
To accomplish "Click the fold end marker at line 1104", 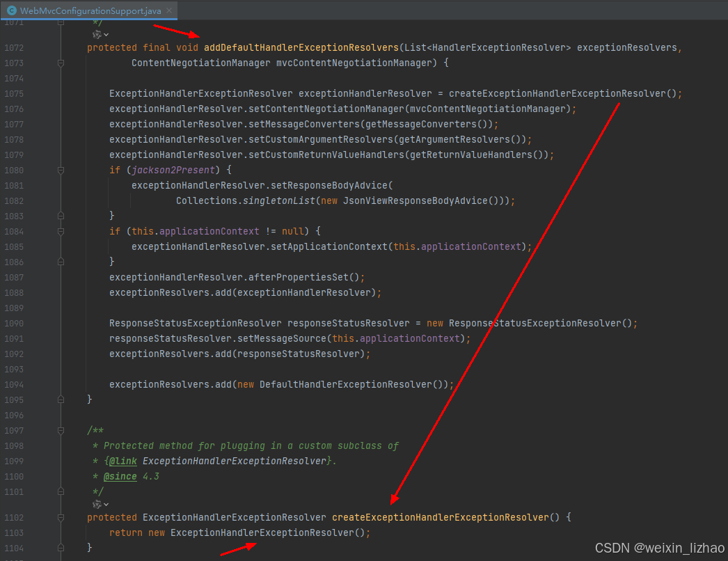I will click(61, 548).
